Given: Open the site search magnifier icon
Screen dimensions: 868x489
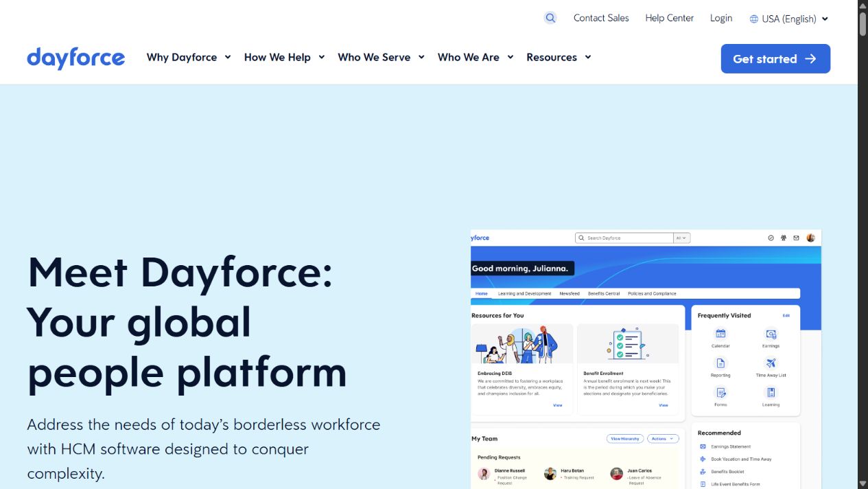Looking at the screenshot, I should tap(550, 19).
